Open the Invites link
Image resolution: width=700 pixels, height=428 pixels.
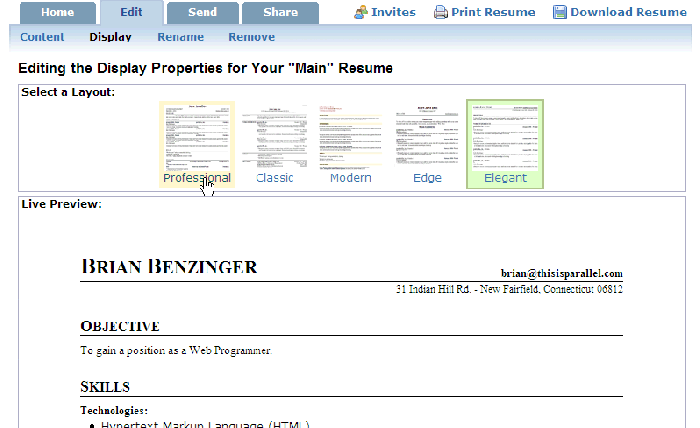click(393, 12)
